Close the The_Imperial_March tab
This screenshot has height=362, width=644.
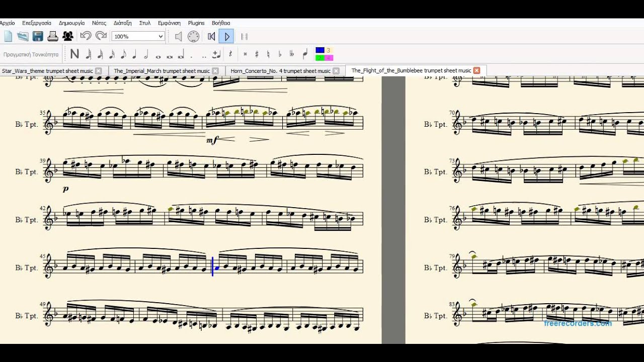[215, 71]
